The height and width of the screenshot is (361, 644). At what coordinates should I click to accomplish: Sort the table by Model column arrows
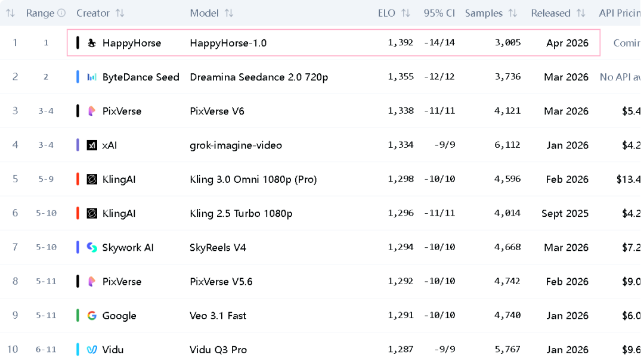pyautogui.click(x=229, y=13)
